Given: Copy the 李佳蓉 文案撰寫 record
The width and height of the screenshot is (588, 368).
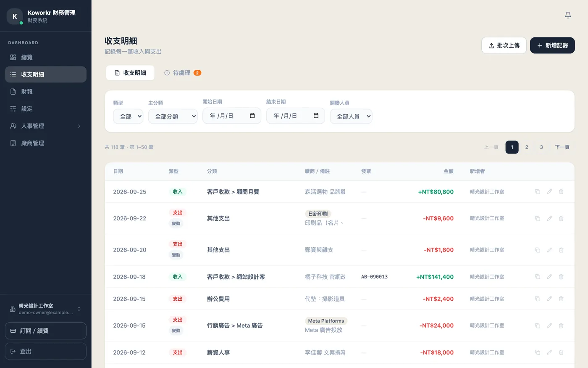Looking at the screenshot, I should (x=537, y=352).
